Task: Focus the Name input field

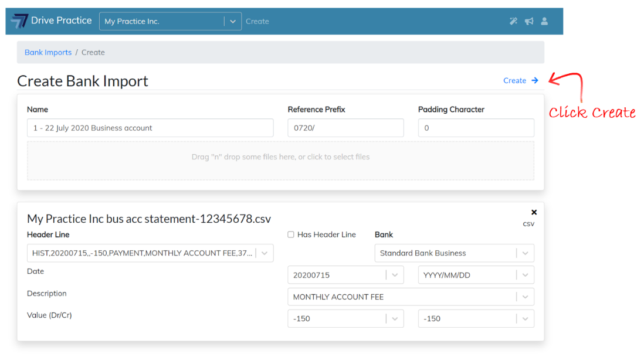Action: (x=150, y=128)
